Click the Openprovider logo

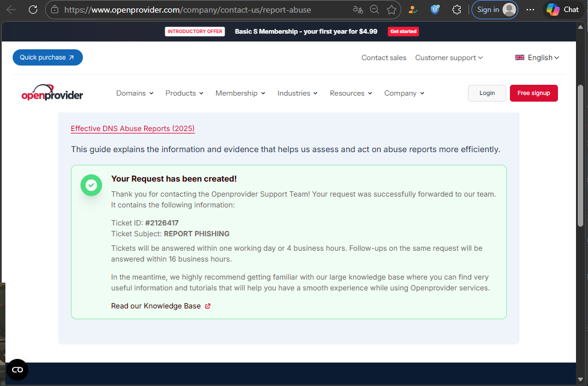52,93
